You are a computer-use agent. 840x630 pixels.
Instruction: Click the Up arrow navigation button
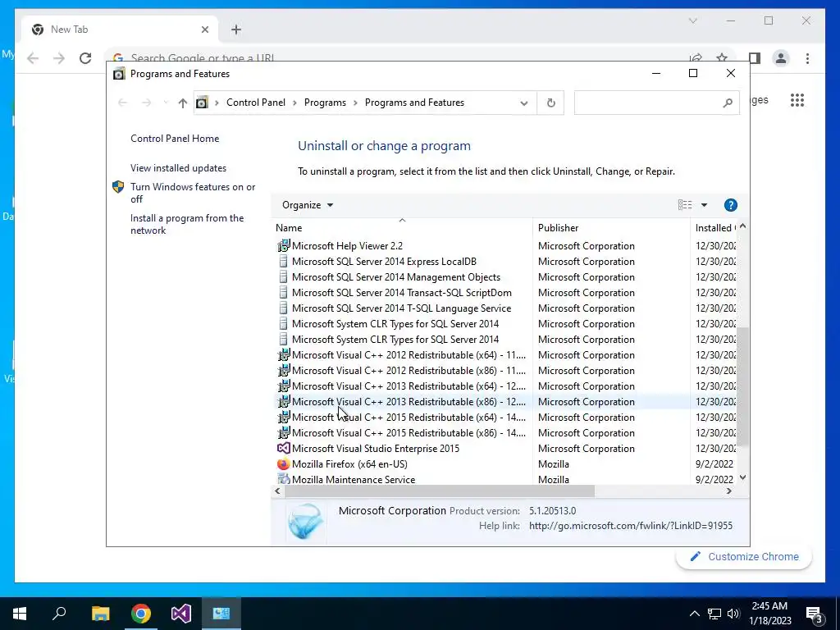[183, 103]
